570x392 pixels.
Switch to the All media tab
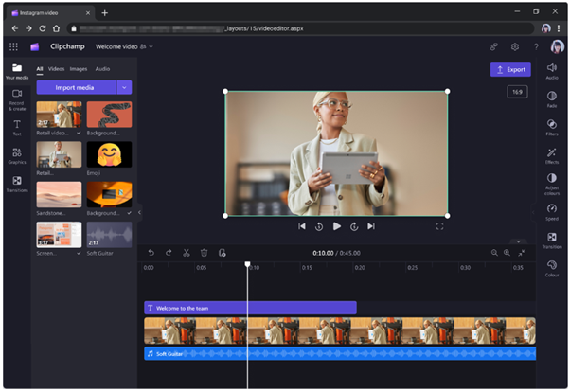coord(40,69)
